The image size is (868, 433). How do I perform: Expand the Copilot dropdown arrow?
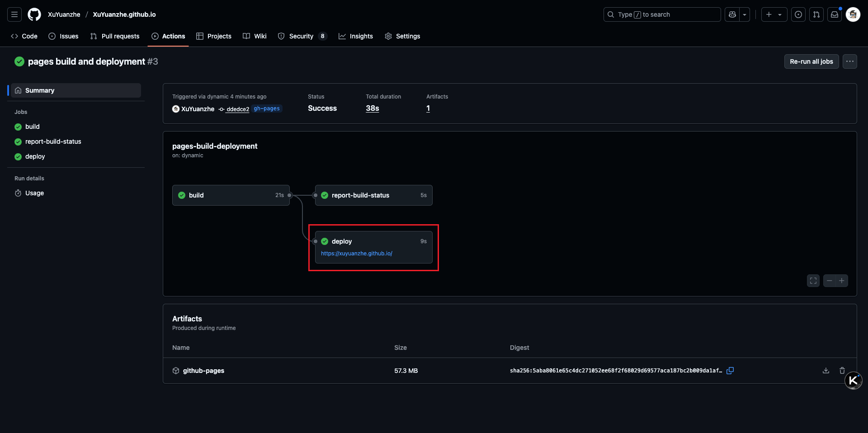tap(745, 14)
